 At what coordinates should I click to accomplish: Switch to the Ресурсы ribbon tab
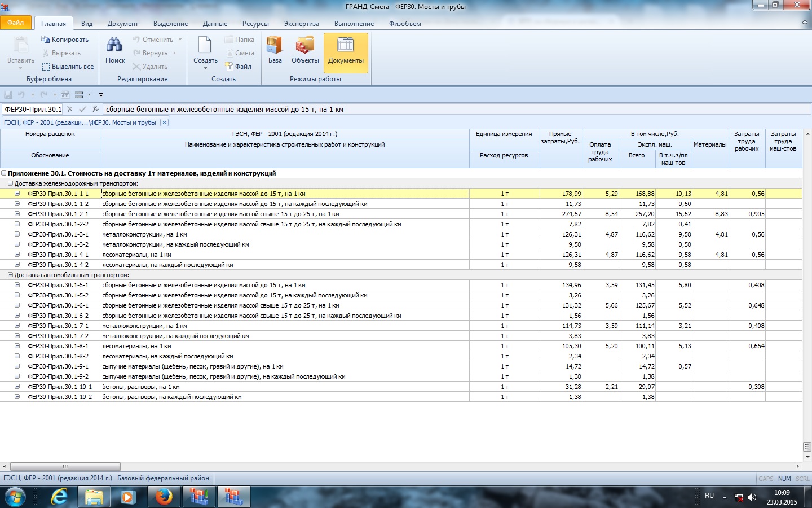(255, 24)
